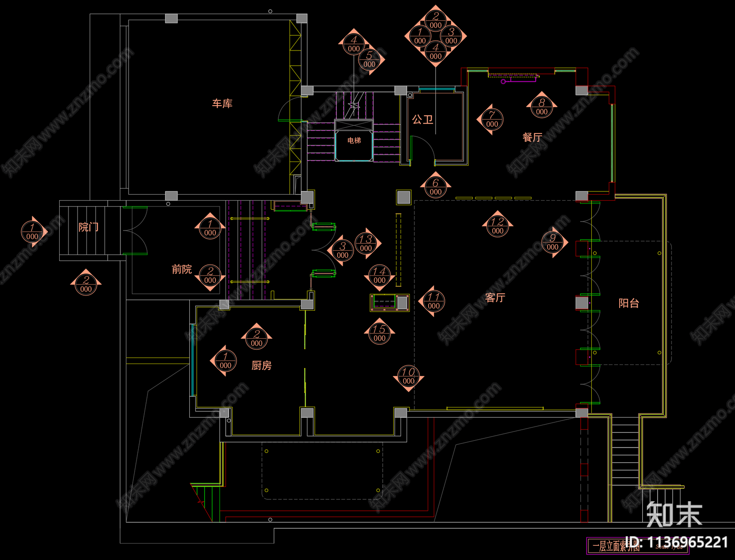Select the 阳台 balcony label
Screen dimensions: 735x560
[629, 303]
